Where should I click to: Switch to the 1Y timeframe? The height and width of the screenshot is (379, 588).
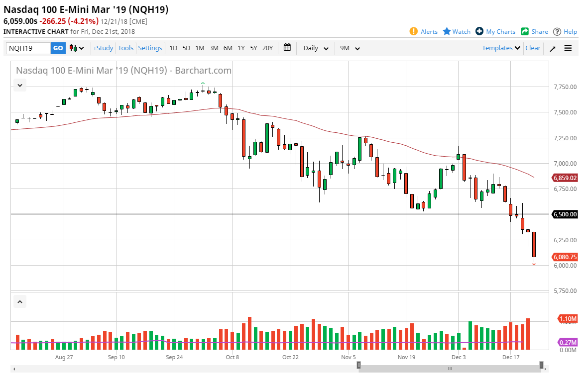pyautogui.click(x=241, y=48)
